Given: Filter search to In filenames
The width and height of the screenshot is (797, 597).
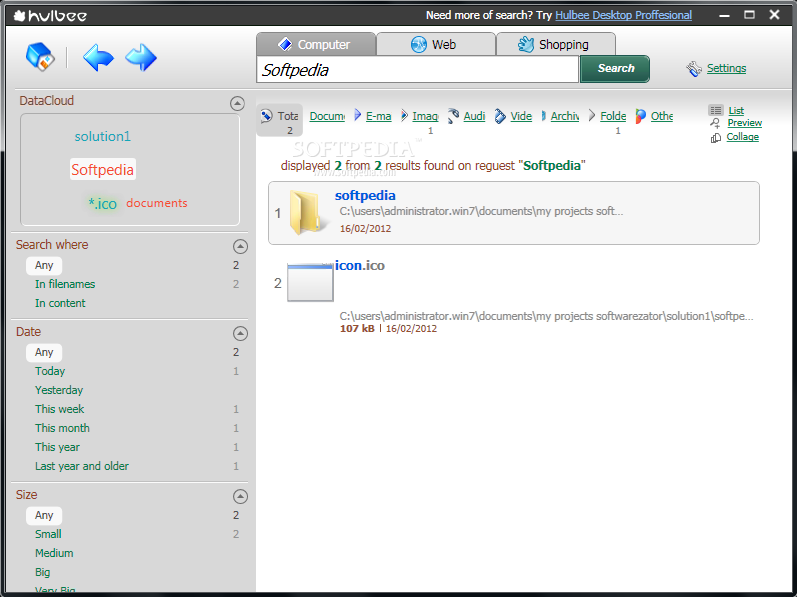Looking at the screenshot, I should [65, 284].
